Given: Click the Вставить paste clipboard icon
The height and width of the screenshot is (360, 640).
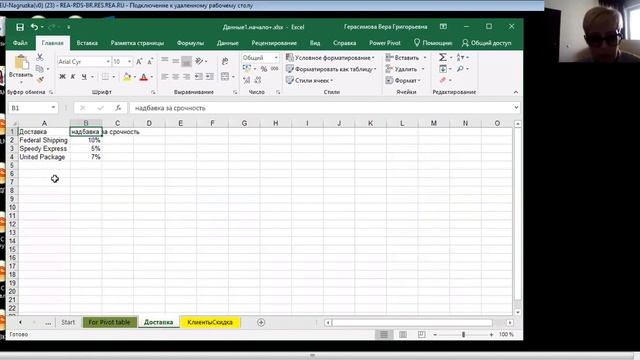Looking at the screenshot, I should [21, 62].
